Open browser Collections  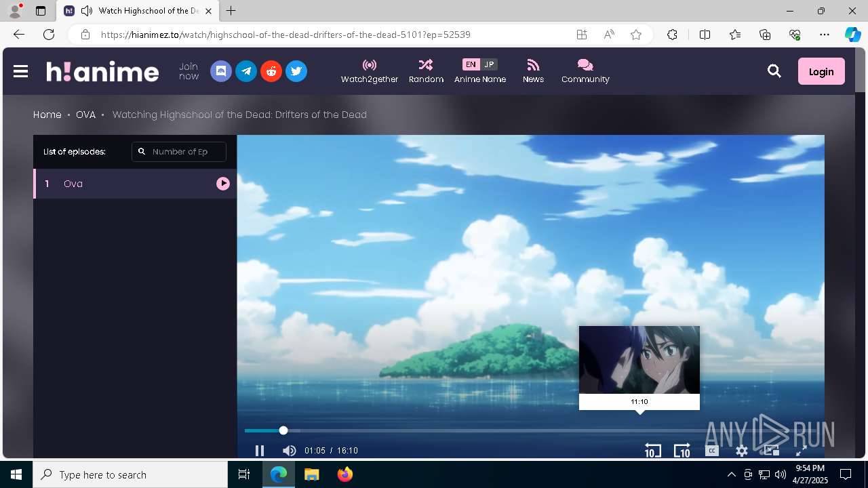765,35
